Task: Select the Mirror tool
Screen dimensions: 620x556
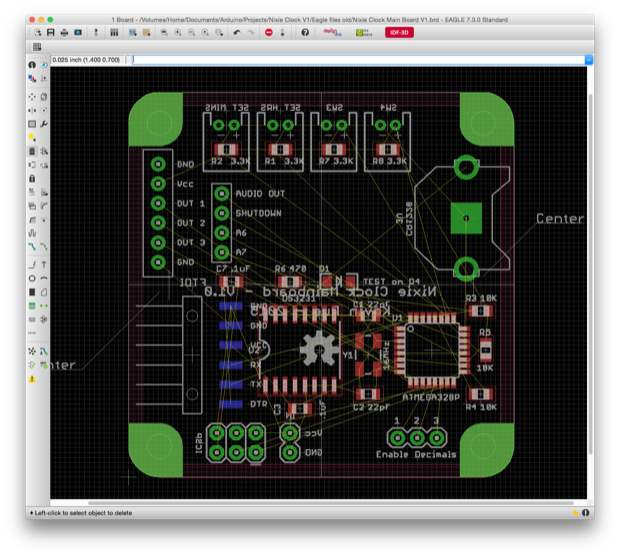Action: click(x=32, y=110)
